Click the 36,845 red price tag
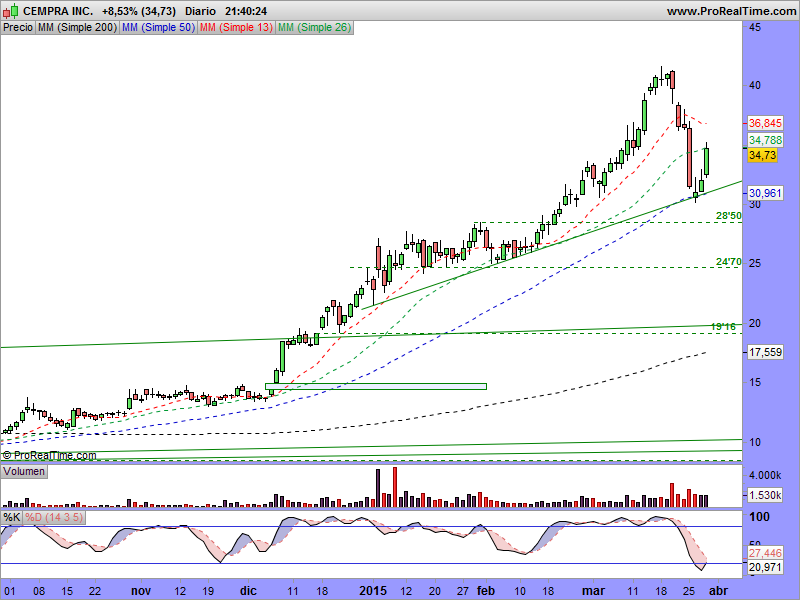The width and height of the screenshot is (800, 600). point(765,123)
